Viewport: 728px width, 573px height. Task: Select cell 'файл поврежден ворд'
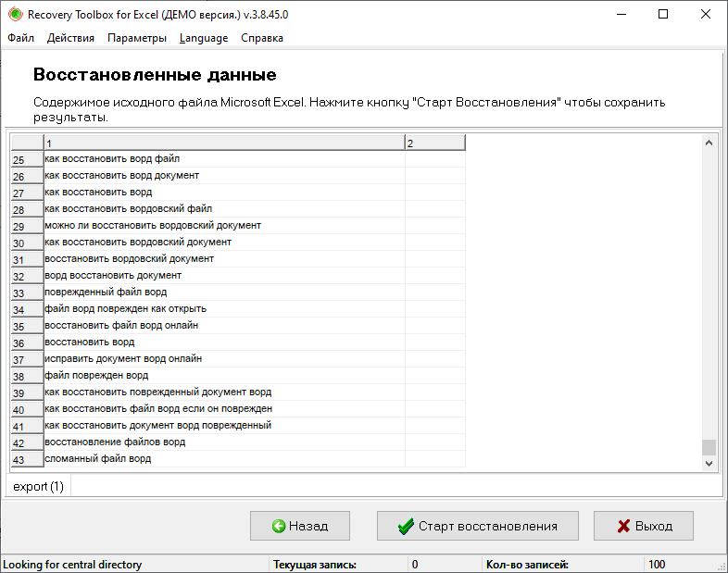click(x=224, y=375)
